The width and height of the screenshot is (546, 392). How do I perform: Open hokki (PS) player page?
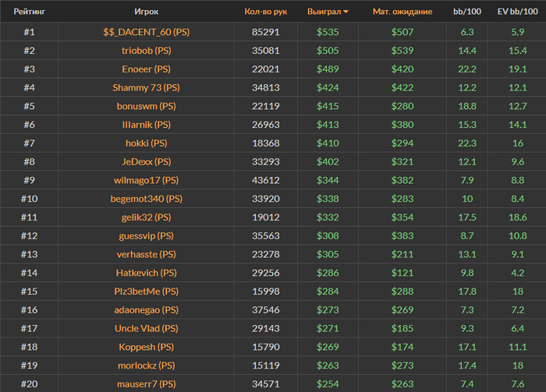[147, 143]
